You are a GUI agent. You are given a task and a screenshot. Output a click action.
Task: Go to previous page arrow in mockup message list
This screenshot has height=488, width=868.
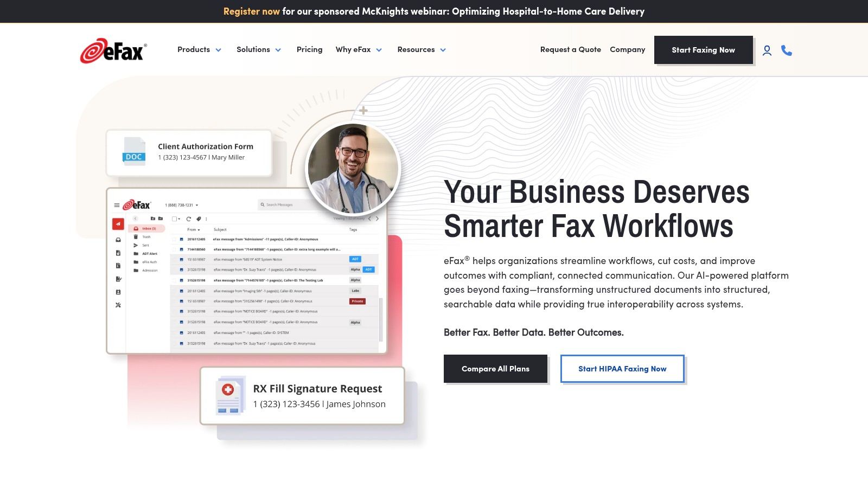click(369, 219)
